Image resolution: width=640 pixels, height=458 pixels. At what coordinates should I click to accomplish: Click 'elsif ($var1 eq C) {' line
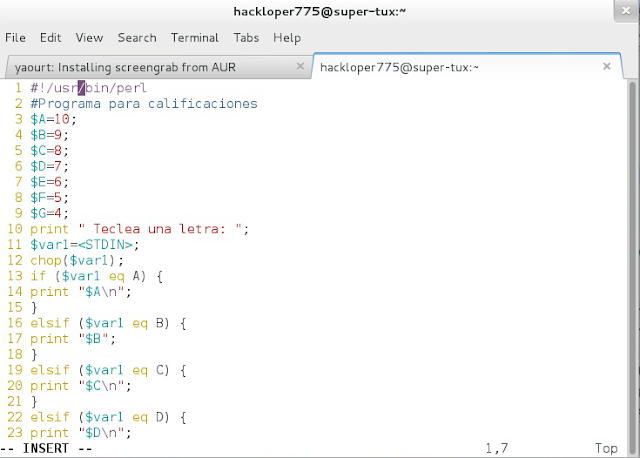108,370
